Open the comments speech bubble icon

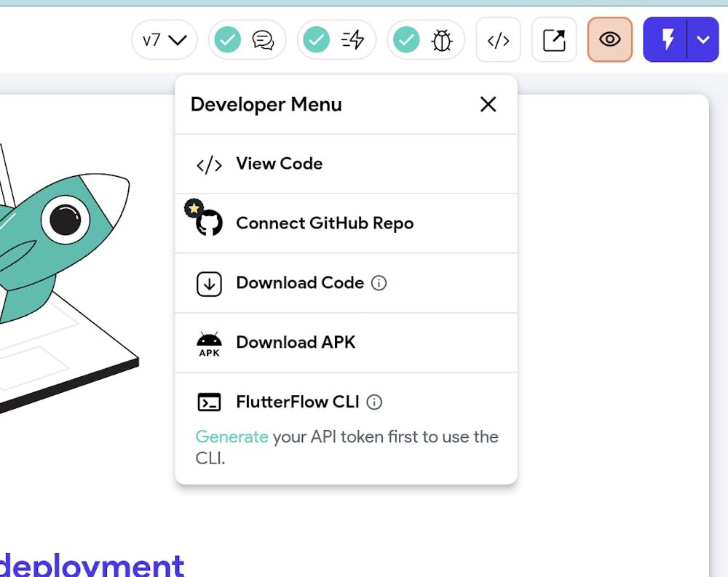tap(264, 40)
